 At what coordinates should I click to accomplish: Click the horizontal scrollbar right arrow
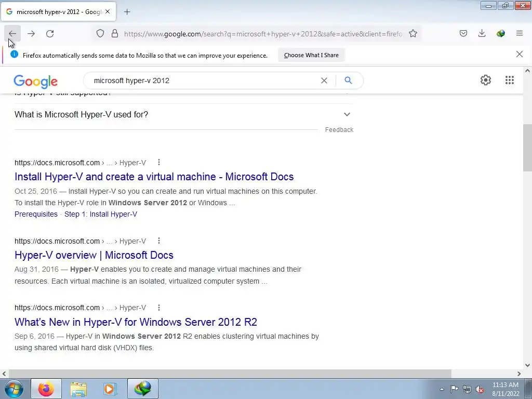pos(519,374)
